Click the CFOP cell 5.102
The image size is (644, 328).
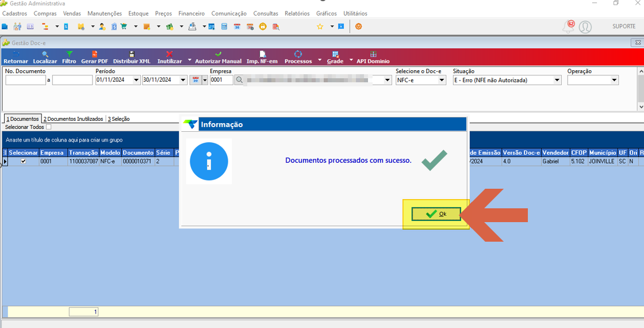[578, 162]
